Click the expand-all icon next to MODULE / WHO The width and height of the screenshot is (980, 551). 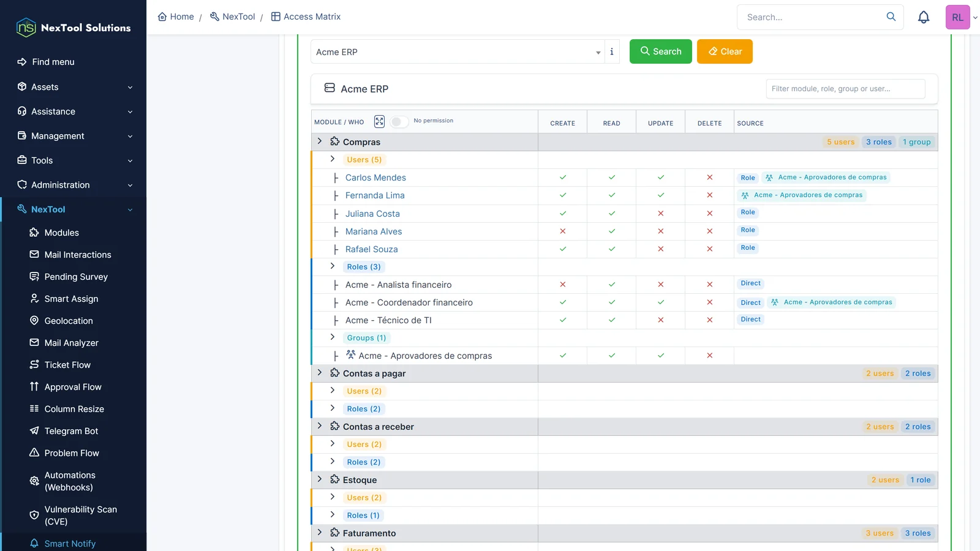coord(379,122)
